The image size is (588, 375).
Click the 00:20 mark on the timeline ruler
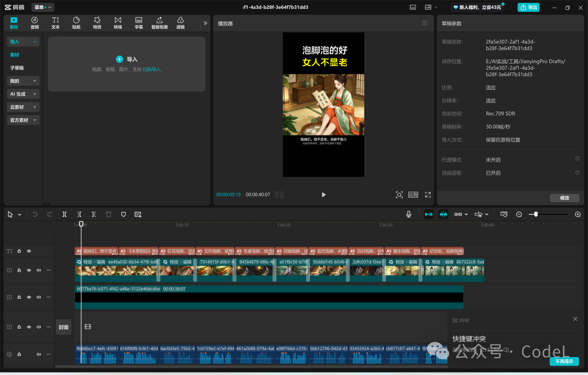point(284,225)
